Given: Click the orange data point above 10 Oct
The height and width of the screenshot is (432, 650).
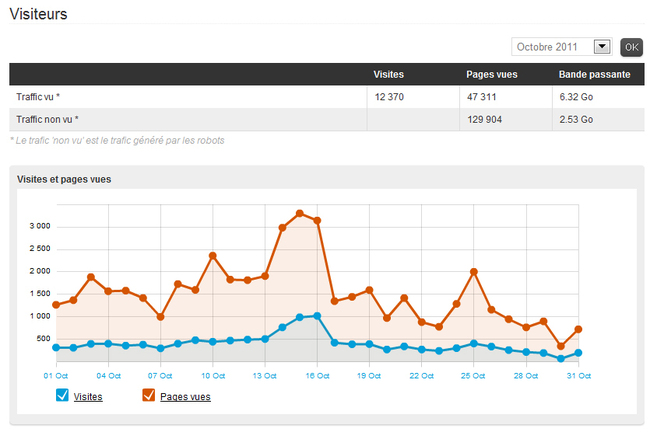Looking at the screenshot, I should tap(213, 255).
